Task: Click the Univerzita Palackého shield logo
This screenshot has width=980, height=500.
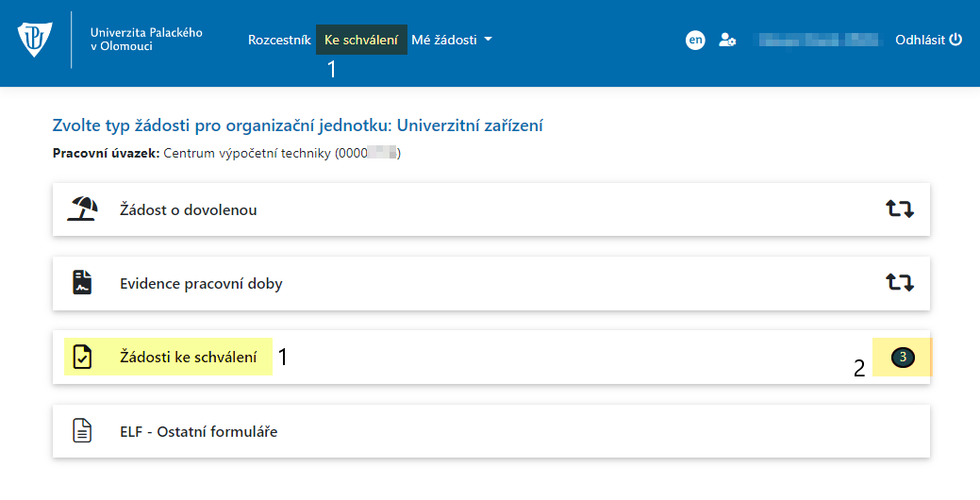Action: click(35, 40)
